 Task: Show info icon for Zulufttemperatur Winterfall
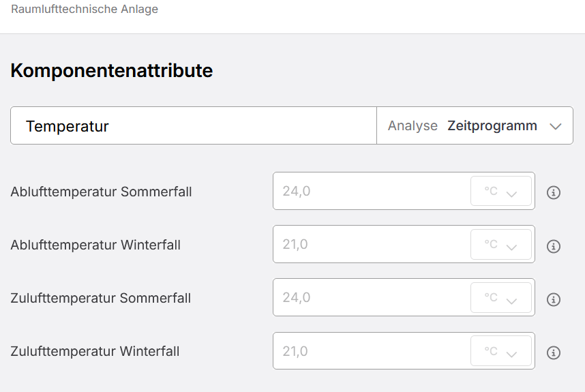pos(553,352)
